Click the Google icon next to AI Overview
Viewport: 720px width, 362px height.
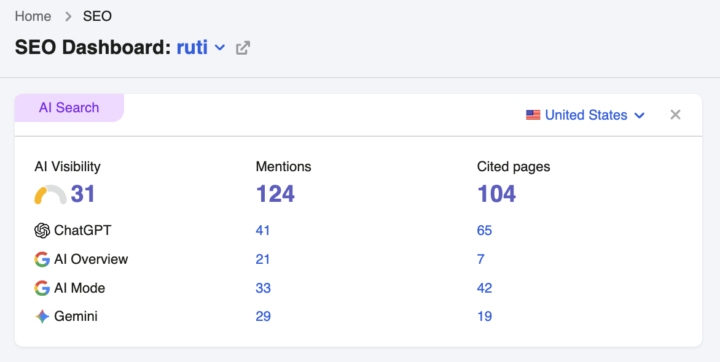click(x=42, y=259)
